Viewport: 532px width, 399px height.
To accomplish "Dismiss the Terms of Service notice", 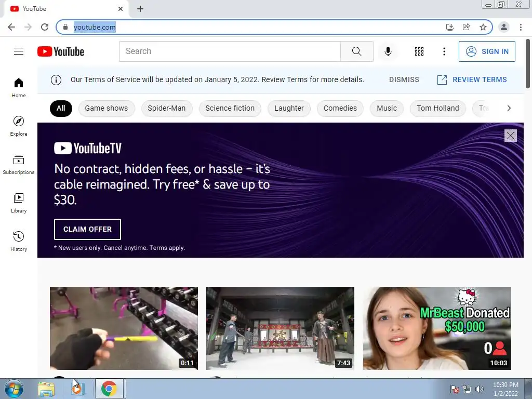I will 404,79.
